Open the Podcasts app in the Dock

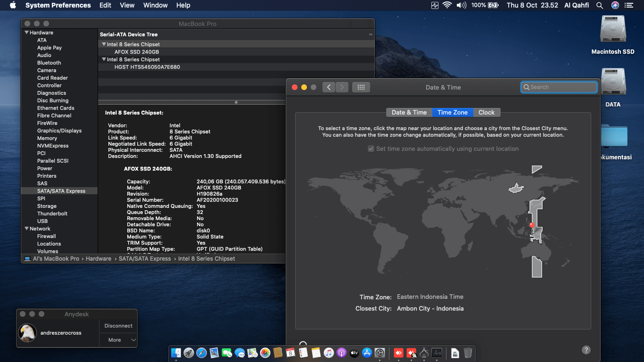point(341,353)
